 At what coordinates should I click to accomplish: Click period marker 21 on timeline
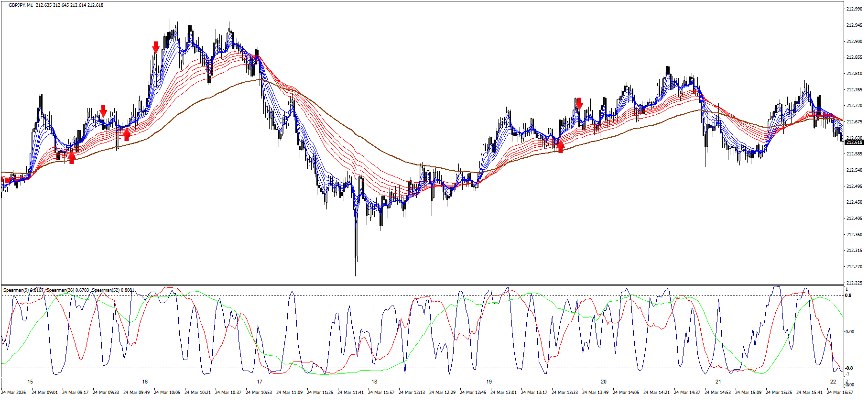718,382
